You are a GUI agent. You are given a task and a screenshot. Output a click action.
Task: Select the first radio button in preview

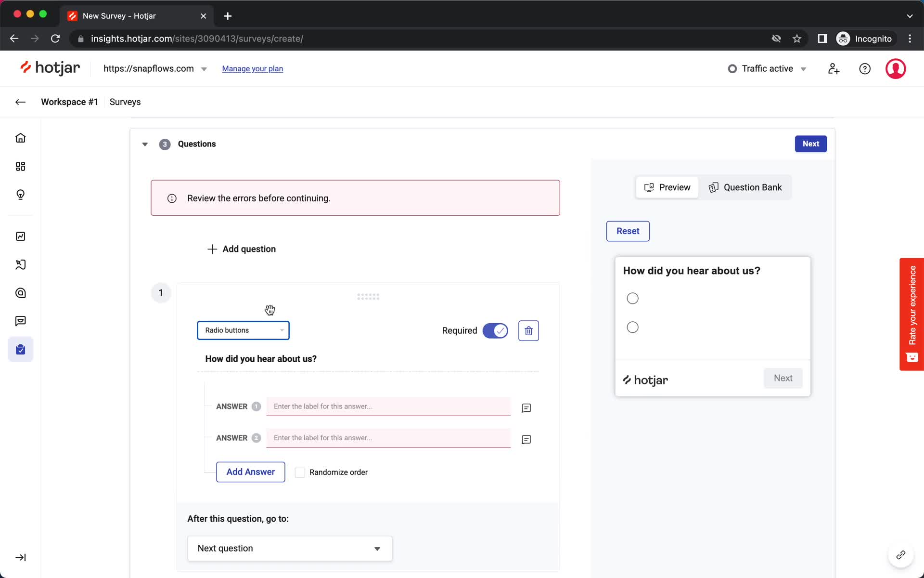632,298
